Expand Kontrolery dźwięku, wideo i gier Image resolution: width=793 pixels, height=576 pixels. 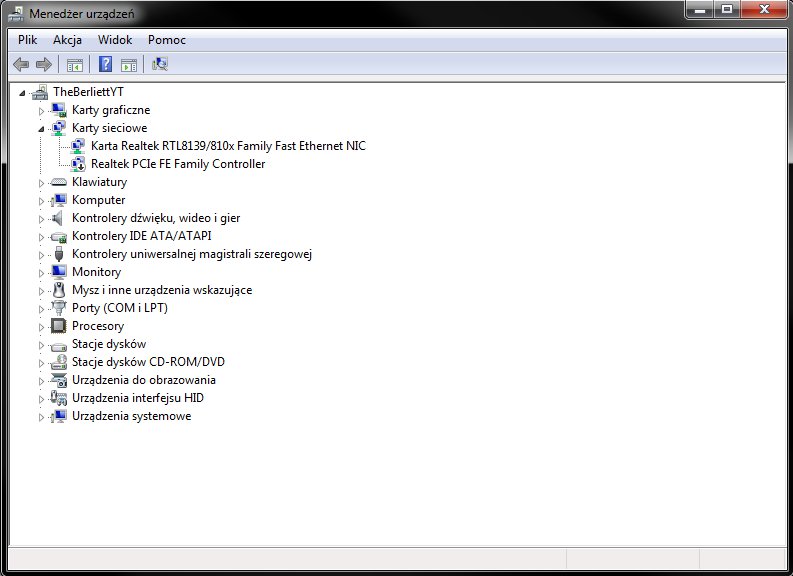[41, 219]
